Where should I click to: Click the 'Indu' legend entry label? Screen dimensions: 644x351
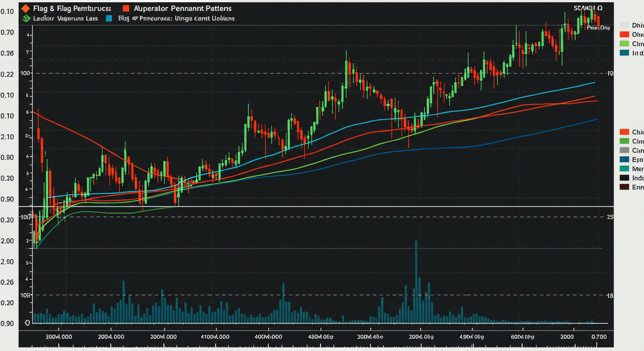(x=638, y=178)
